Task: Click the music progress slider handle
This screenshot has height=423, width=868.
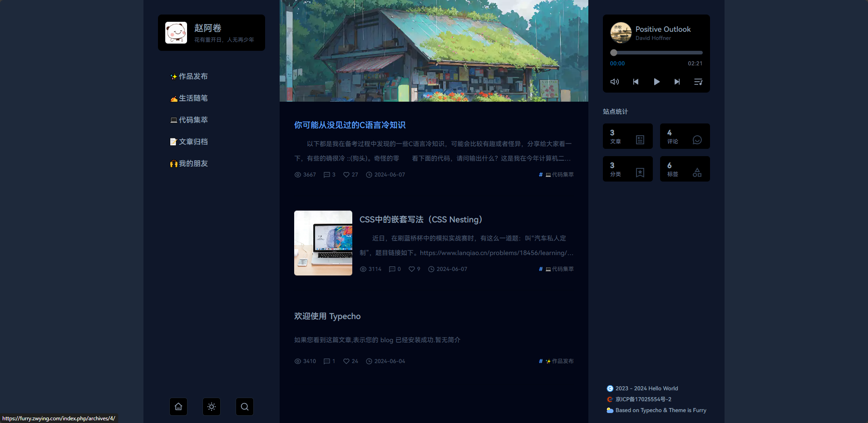Action: click(614, 53)
